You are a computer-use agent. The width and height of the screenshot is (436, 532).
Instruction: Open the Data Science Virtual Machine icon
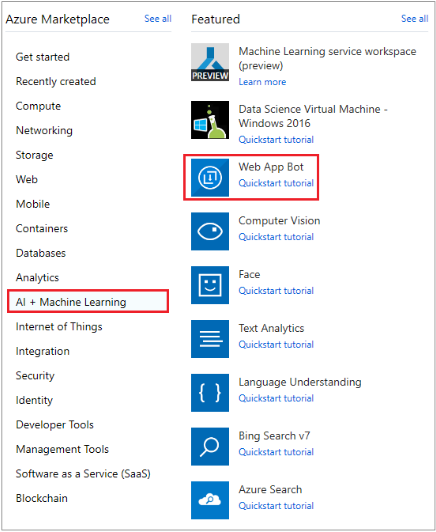click(210, 120)
